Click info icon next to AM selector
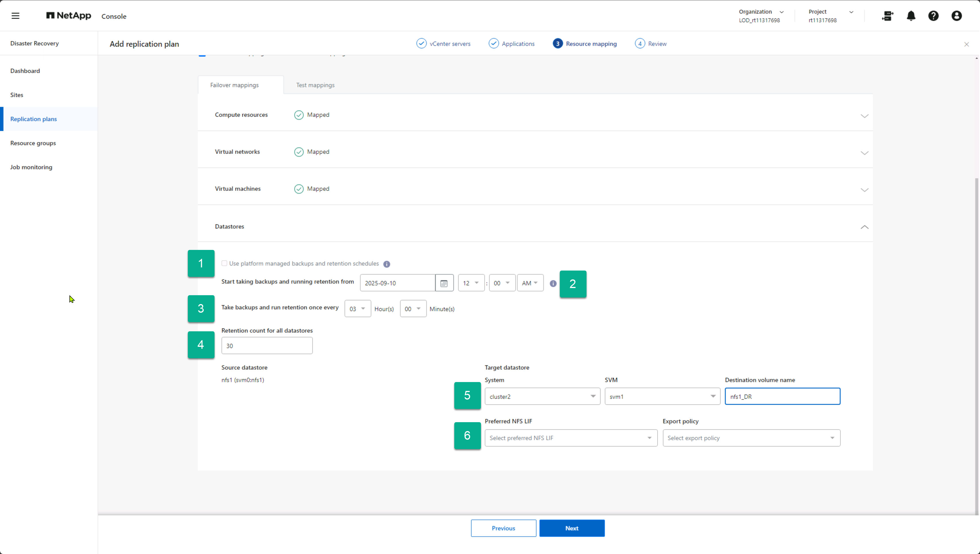This screenshot has width=980, height=554. (553, 283)
